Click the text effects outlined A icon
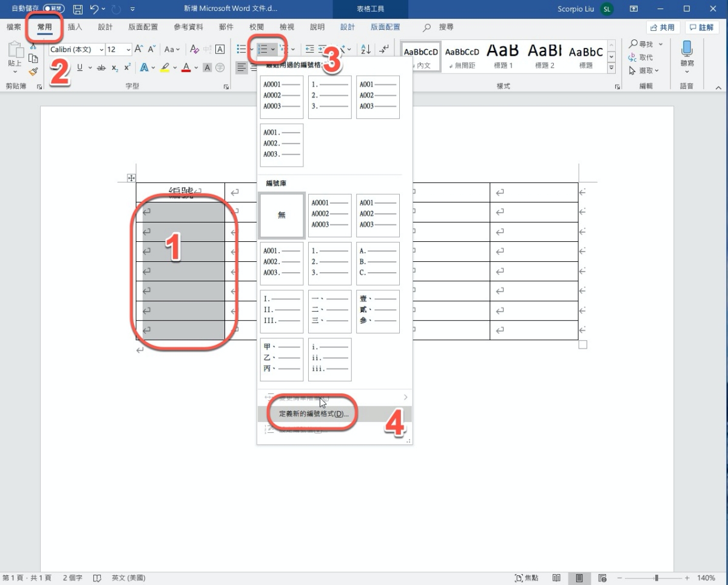 pyautogui.click(x=144, y=67)
